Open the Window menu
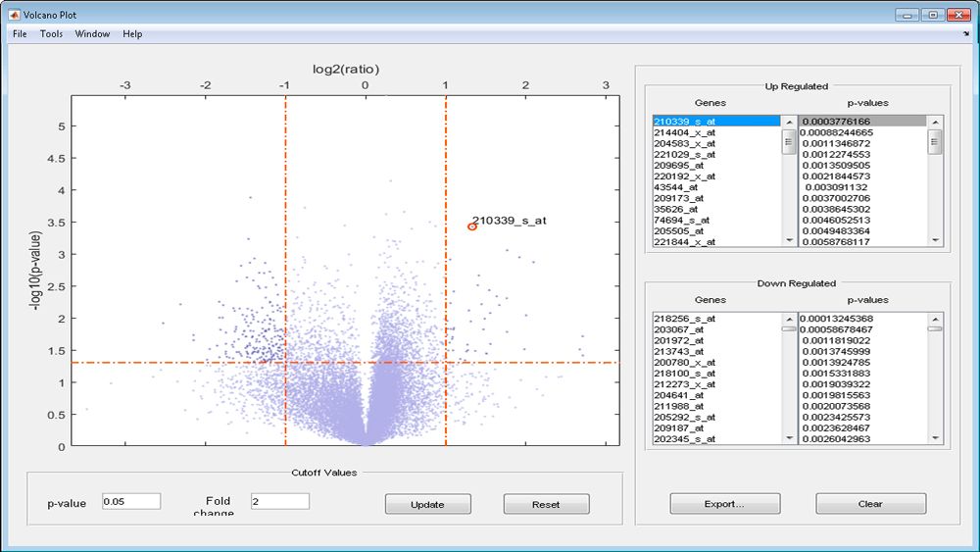The image size is (980, 552). (92, 33)
